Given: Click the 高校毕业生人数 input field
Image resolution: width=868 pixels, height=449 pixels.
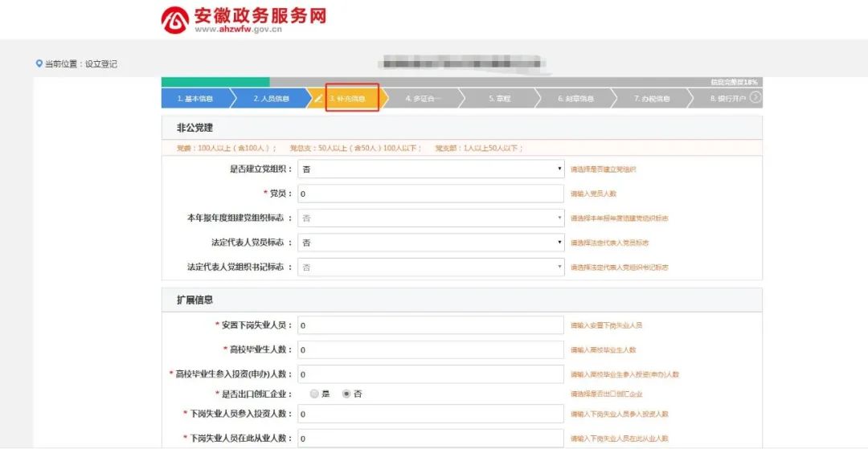Looking at the screenshot, I should pyautogui.click(x=431, y=349).
